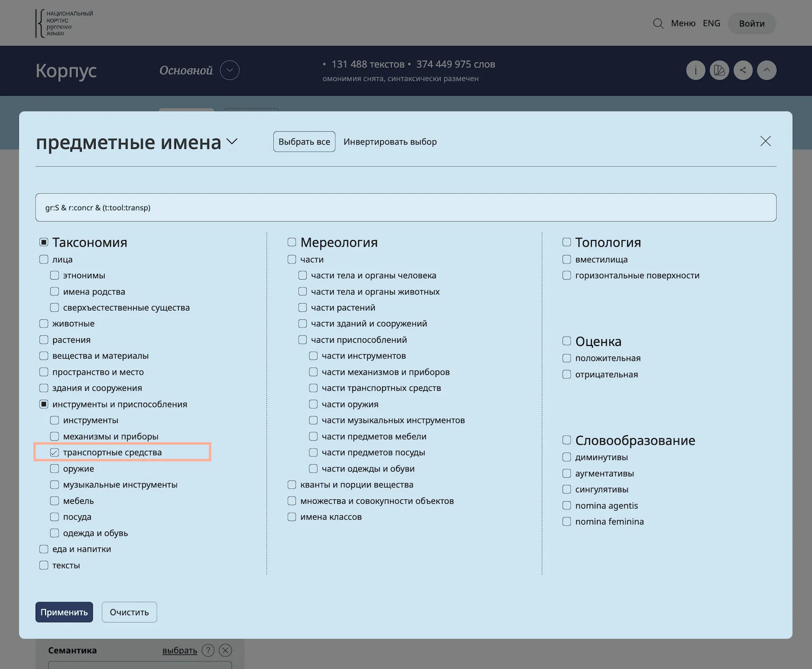Image resolution: width=812 pixels, height=669 pixels.
Task: Click the National Corpus logo
Action: tap(64, 23)
